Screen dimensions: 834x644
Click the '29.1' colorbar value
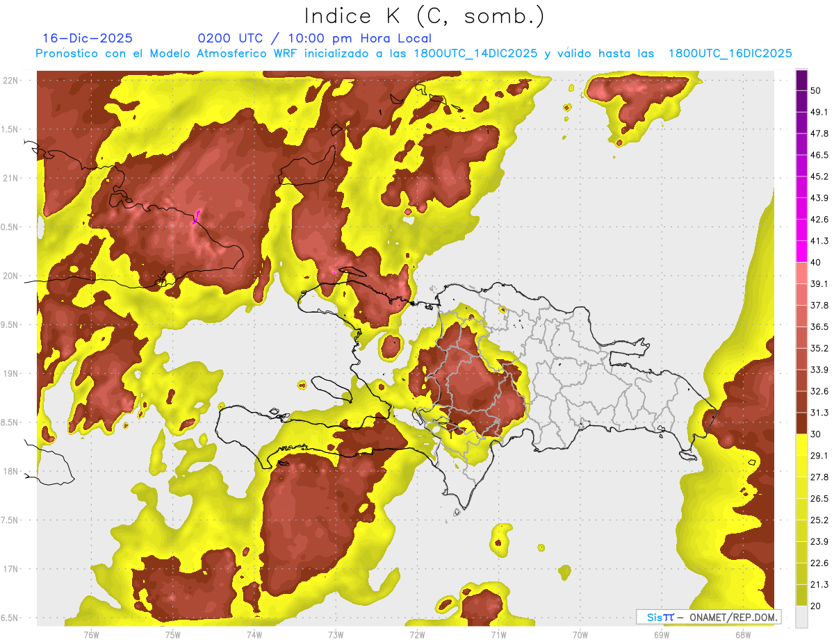click(x=819, y=456)
